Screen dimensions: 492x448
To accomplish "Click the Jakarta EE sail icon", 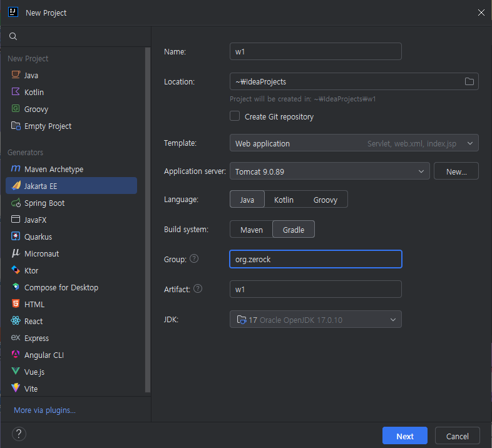I will click(16, 185).
